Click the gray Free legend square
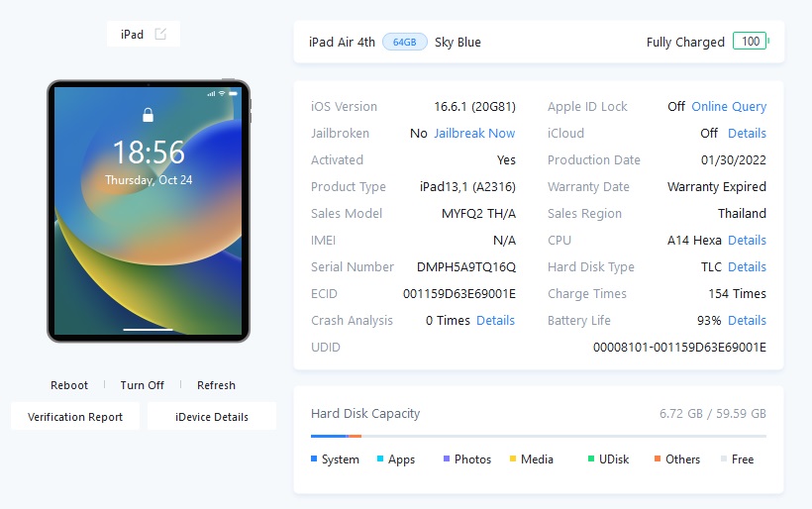Screen dimensions: 812x509 [x=724, y=458]
